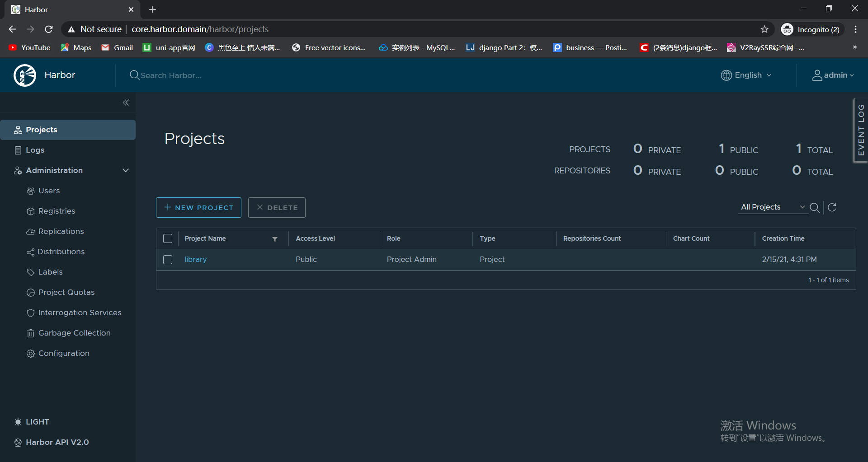Open All Projects filter dropdown
The image size is (868, 462).
[773, 207]
